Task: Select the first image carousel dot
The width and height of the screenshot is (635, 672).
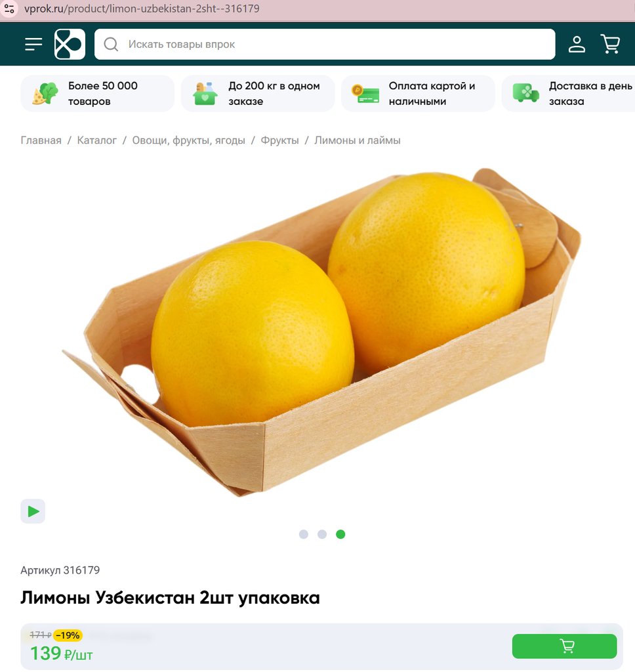Action: [303, 534]
